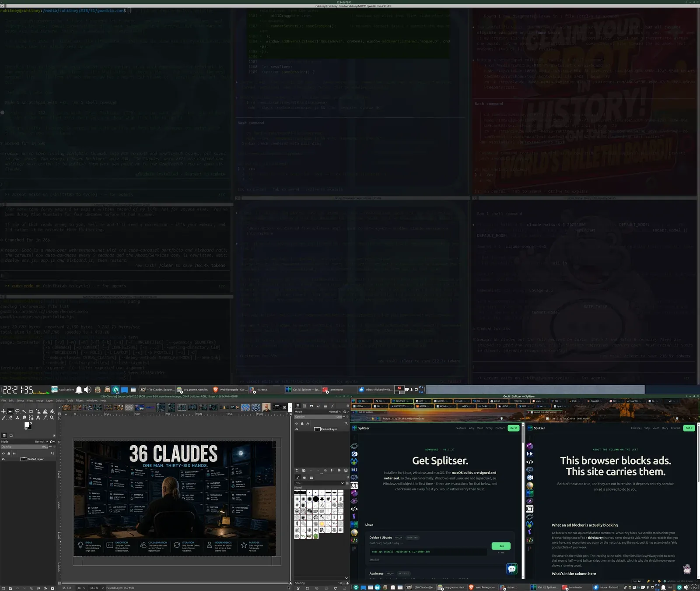Screen dimensions: 700x591
Task: Click the 'Get it' button in right Splitser pane
Action: pos(689,428)
